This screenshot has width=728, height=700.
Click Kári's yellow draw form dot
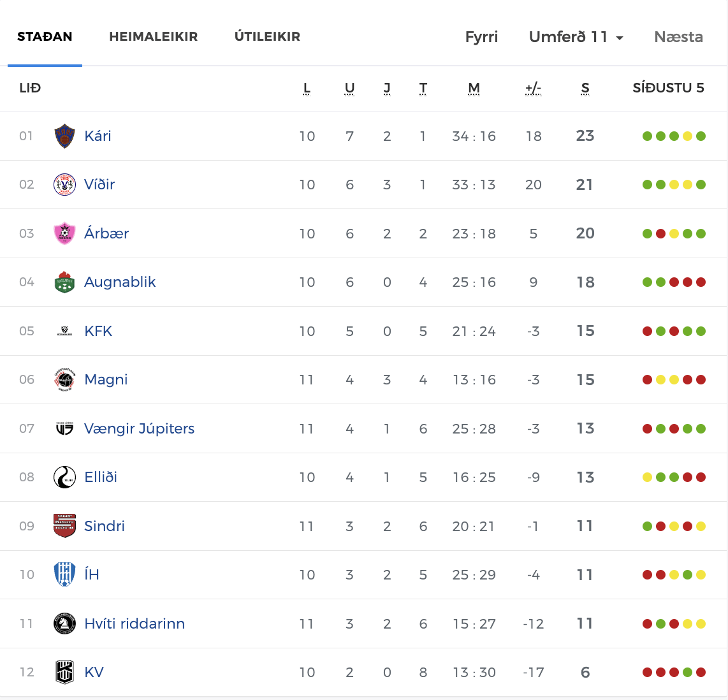click(x=687, y=136)
